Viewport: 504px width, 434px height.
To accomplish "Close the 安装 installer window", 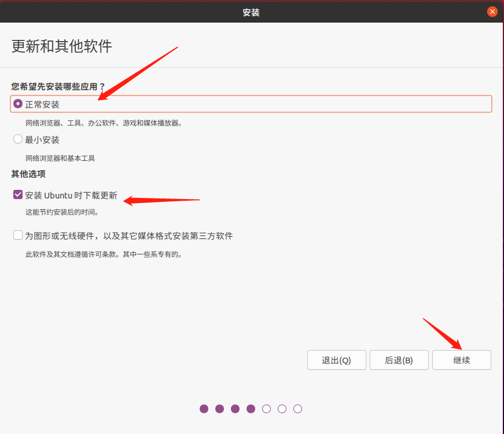I will pos(492,12).
